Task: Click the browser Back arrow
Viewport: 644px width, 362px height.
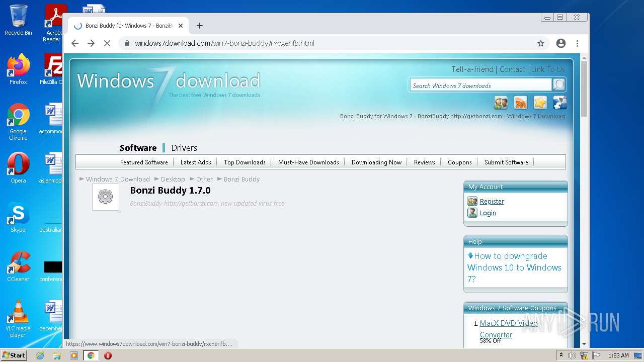Action: 75,43
